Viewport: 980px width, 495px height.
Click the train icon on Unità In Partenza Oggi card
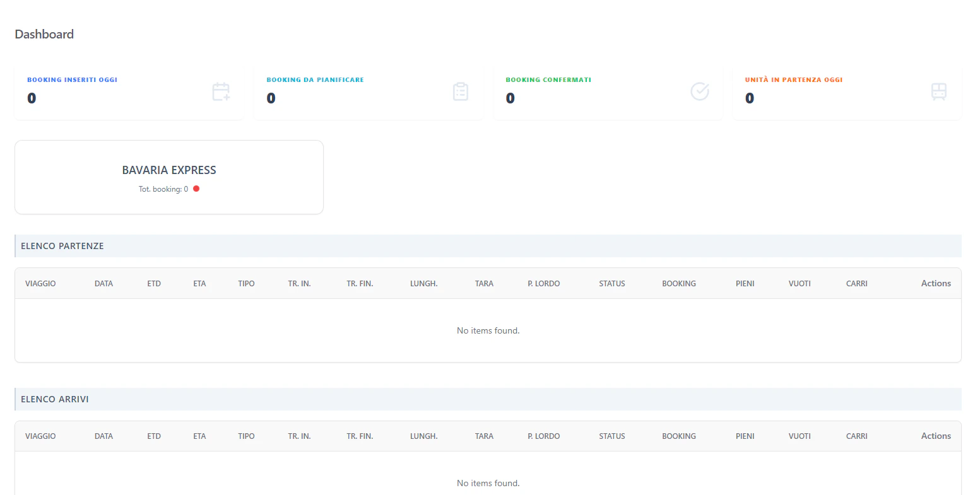939,91
